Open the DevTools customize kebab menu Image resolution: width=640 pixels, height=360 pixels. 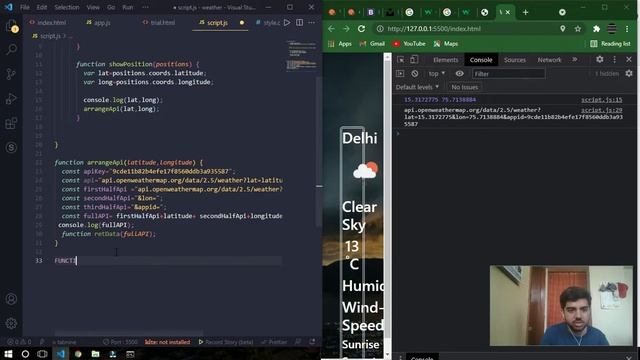point(614,60)
